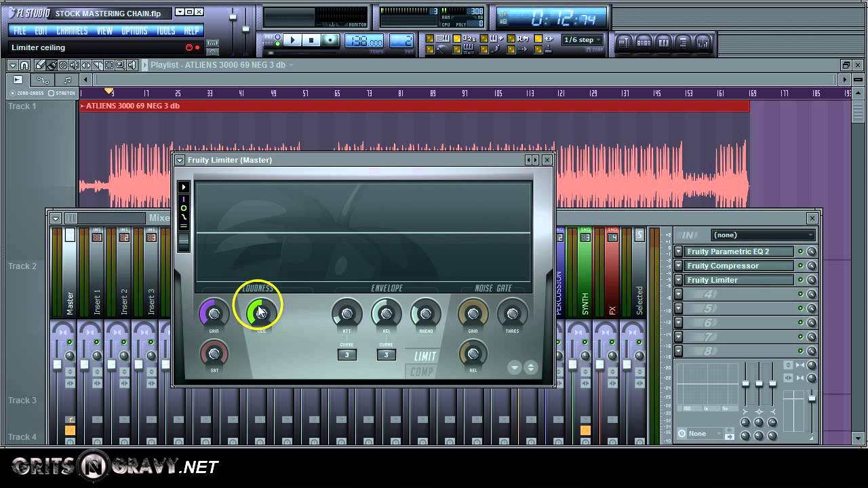
Task: Open the step sequencer via toolbar shortcut
Action: (644, 43)
